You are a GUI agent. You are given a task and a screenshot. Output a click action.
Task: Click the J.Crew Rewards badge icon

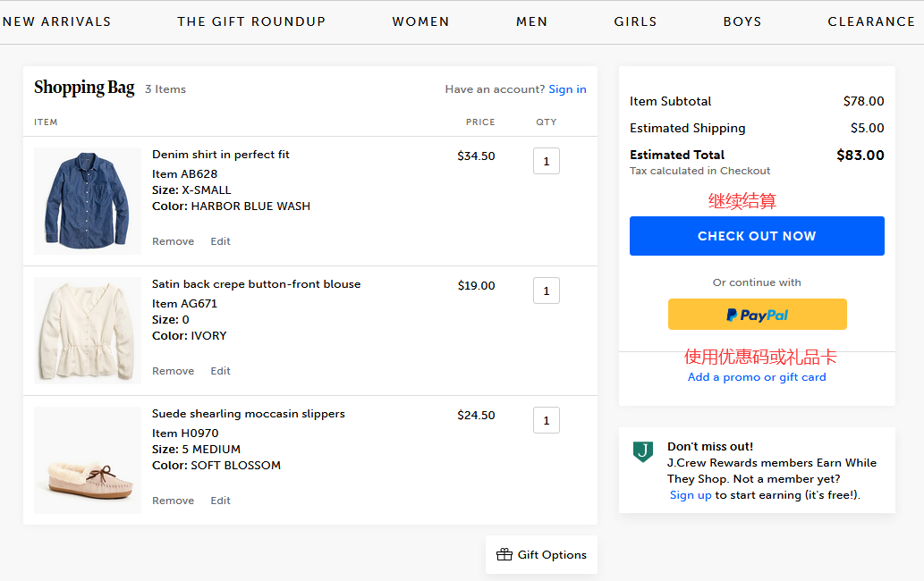click(x=642, y=451)
